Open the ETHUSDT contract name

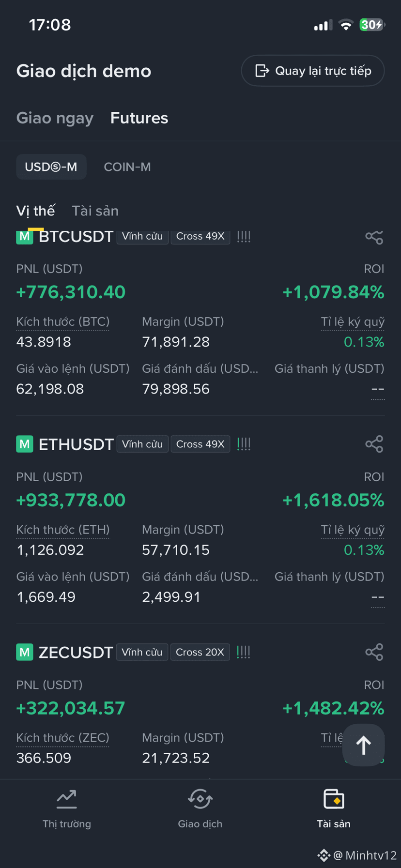76,444
